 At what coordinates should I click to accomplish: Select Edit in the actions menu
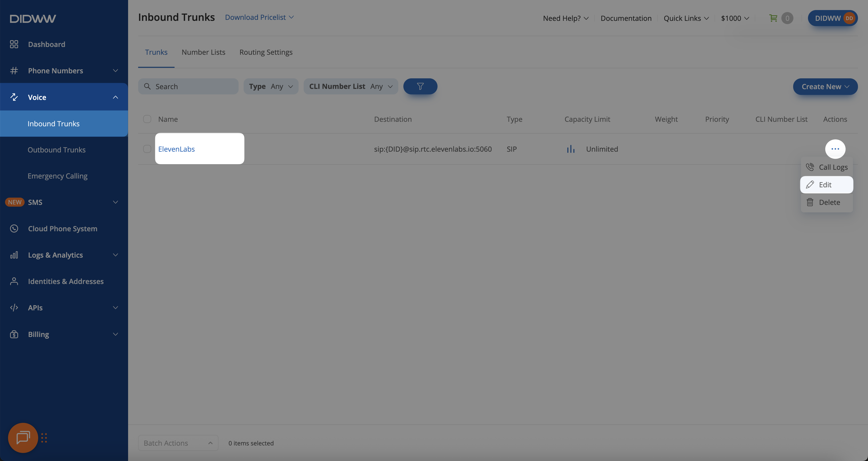coord(826,185)
